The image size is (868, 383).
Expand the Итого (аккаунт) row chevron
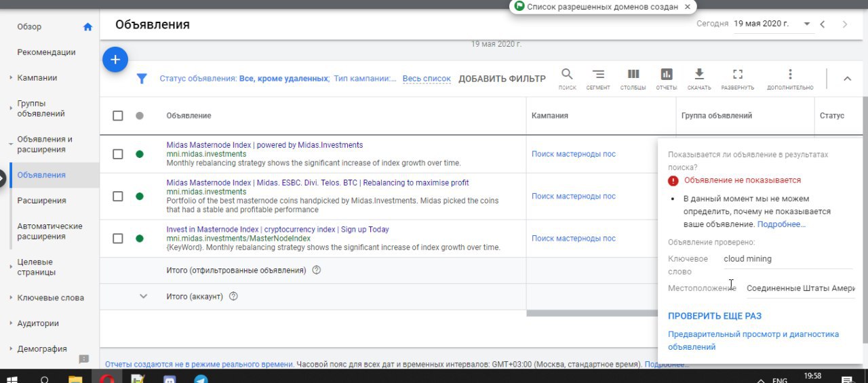(x=143, y=296)
